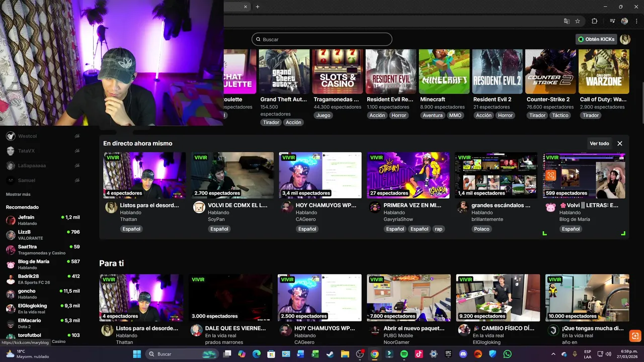Click the 'Obtén KICKs' button
This screenshot has height=362, width=644.
coord(596,39)
